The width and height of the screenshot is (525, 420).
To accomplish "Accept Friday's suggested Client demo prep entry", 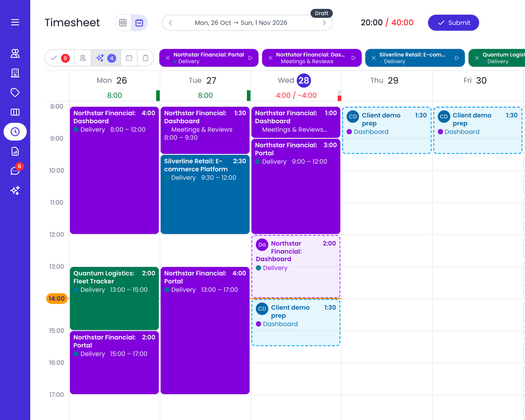I will pyautogui.click(x=478, y=130).
